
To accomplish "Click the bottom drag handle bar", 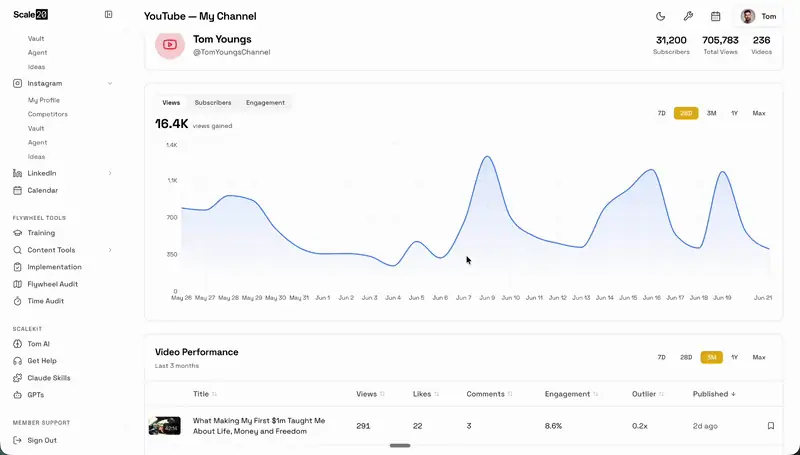I will 400,445.
